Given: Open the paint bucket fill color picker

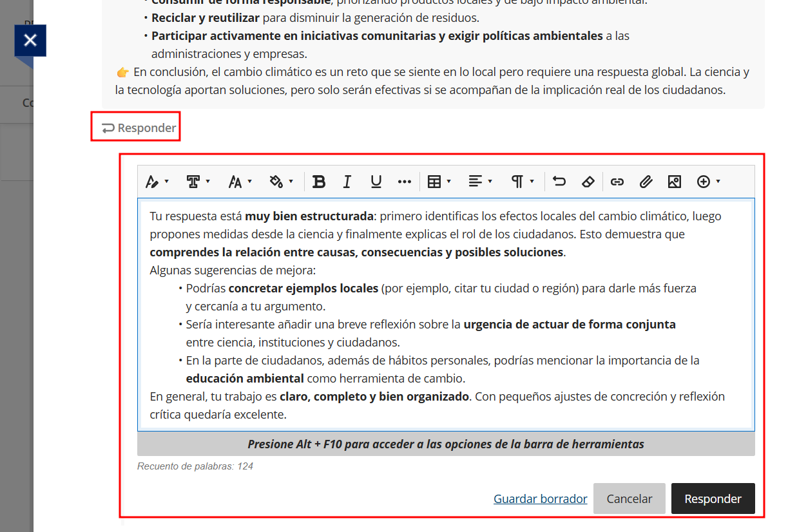Looking at the screenshot, I should pos(282,182).
